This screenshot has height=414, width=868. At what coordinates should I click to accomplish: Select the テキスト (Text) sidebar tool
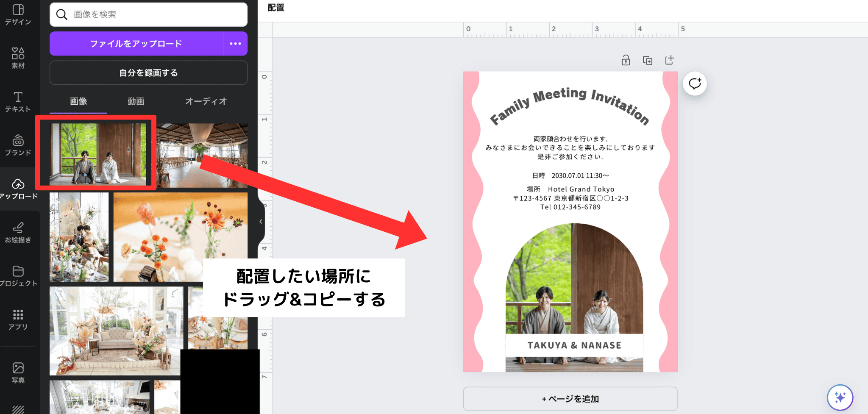point(18,102)
